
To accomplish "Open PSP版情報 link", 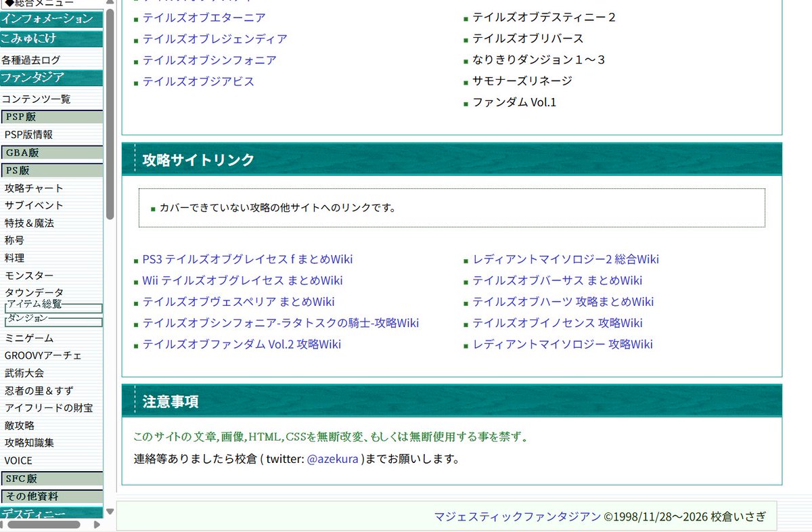I will (28, 135).
